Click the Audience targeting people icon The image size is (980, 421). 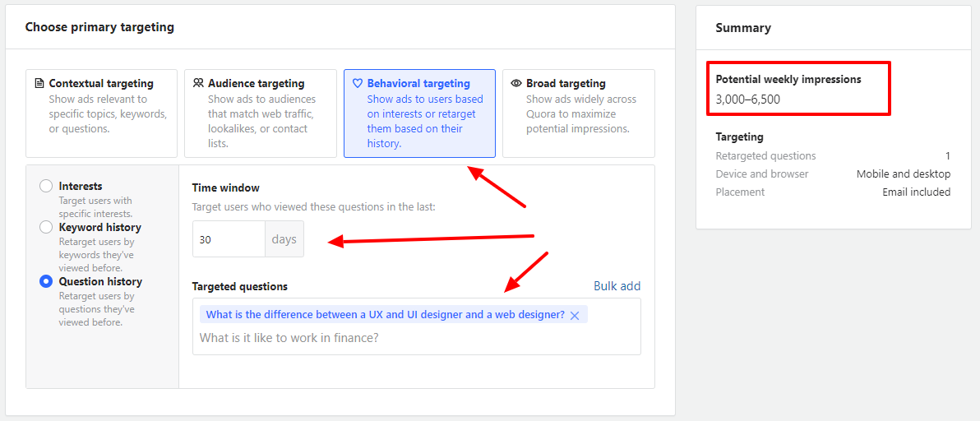(198, 84)
